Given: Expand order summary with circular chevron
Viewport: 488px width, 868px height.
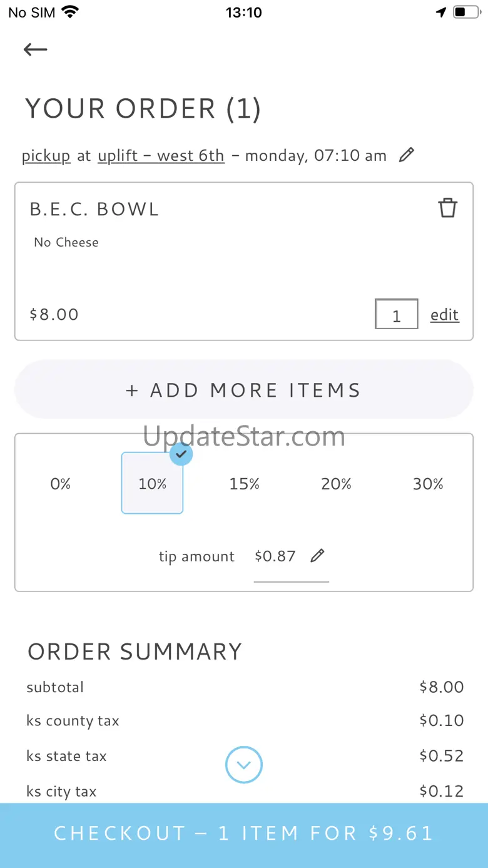Looking at the screenshot, I should pos(244,765).
